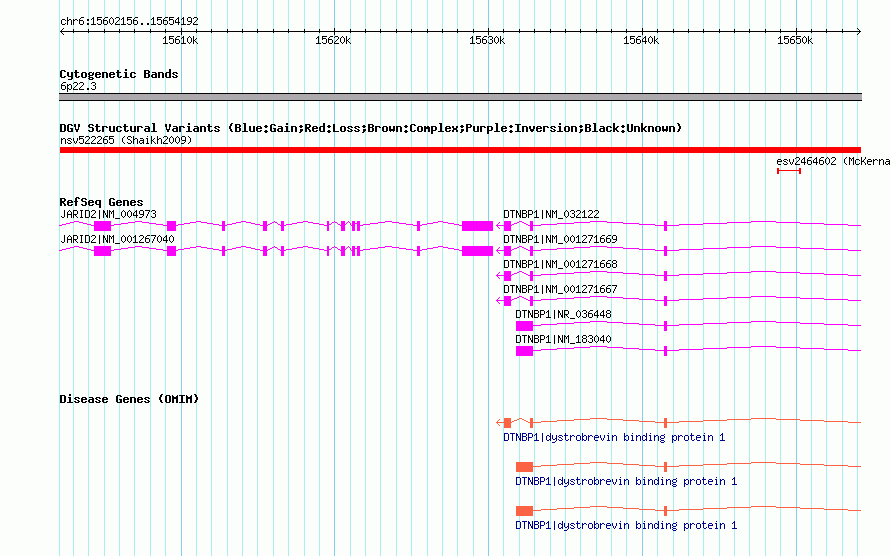Select the RefSeq Genes track title
This screenshot has height=556, width=890.
[x=101, y=202]
